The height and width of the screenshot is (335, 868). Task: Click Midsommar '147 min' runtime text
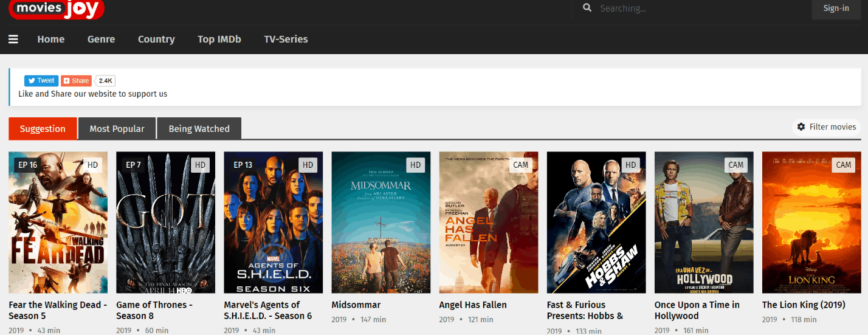374,319
